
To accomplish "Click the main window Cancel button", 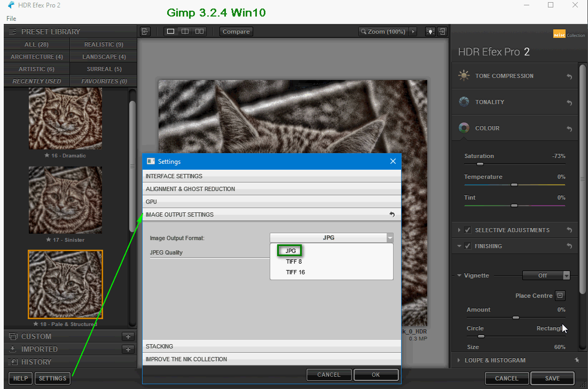I will tap(507, 378).
